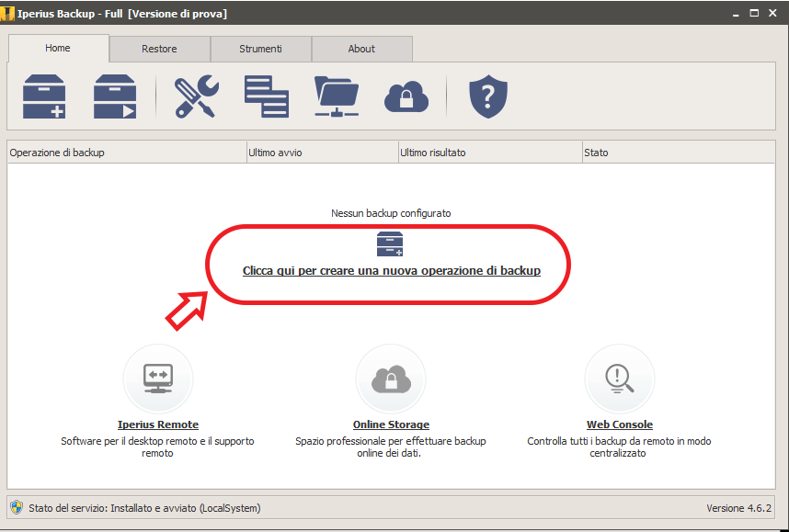The image size is (789, 532).
Task: Click the 'Ultimo risultato' column header
Action: pyautogui.click(x=490, y=153)
